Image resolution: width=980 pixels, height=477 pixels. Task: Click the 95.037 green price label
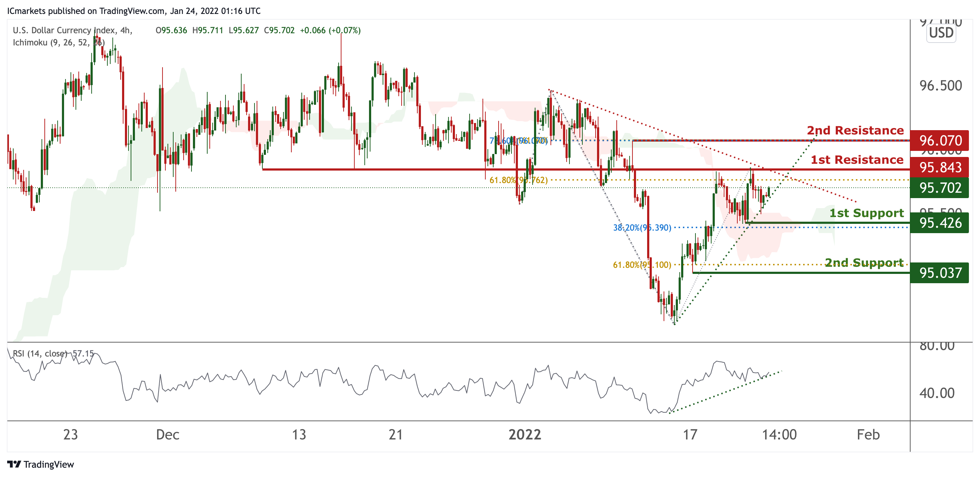[940, 273]
